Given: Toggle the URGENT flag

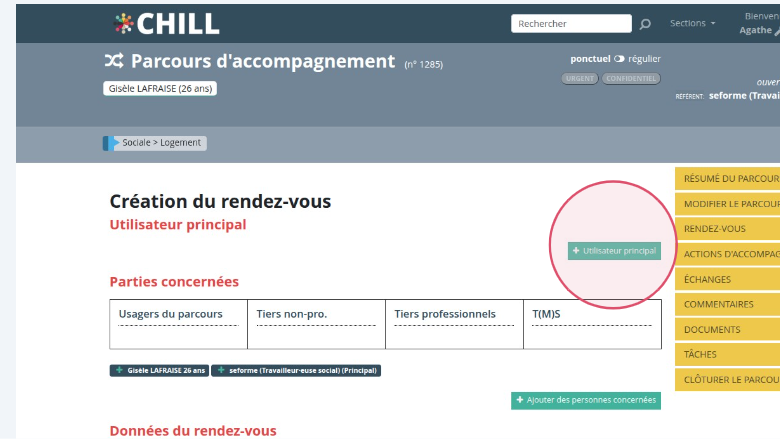Looking at the screenshot, I should tap(580, 78).
